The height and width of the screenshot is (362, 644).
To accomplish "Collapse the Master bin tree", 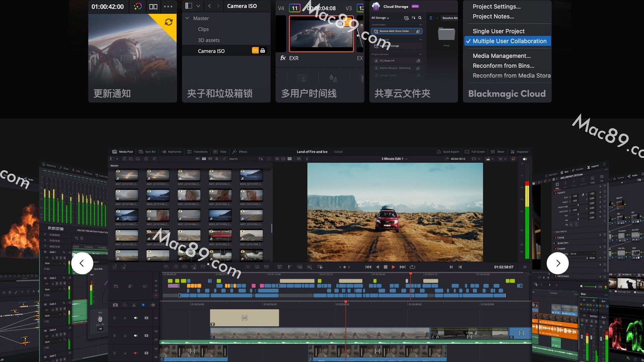I will (187, 18).
